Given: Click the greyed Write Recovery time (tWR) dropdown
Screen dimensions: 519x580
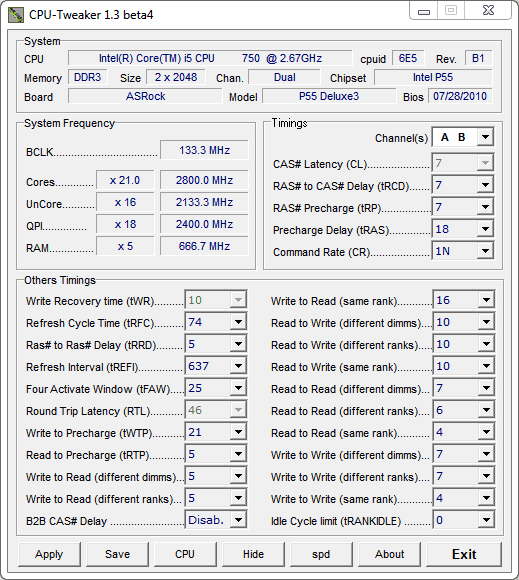Looking at the screenshot, I should (x=216, y=300).
